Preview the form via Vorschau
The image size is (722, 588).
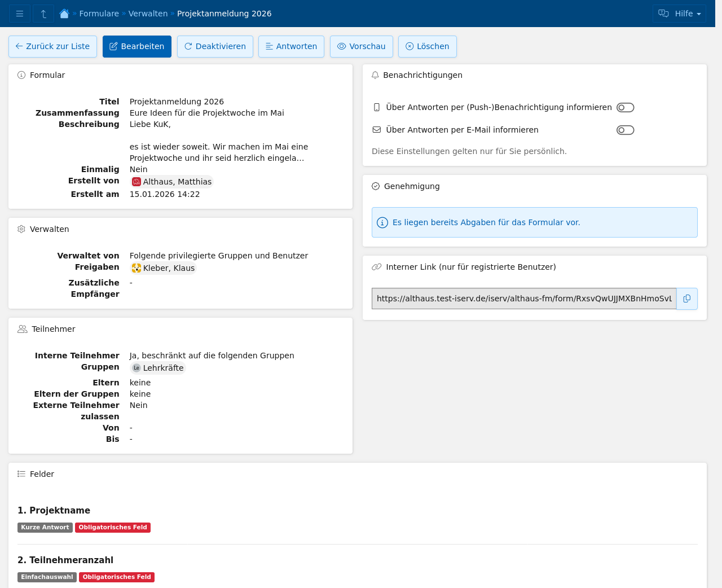(361, 46)
